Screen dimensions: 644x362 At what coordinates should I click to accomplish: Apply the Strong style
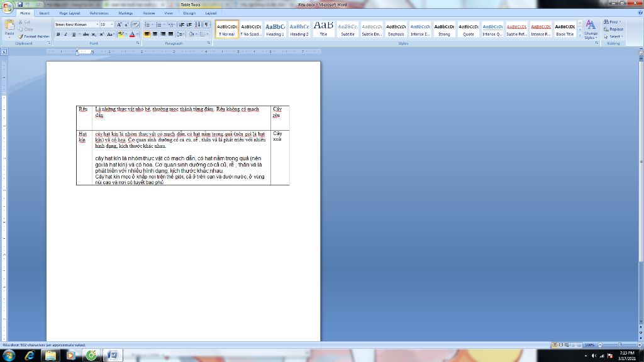tap(444, 29)
